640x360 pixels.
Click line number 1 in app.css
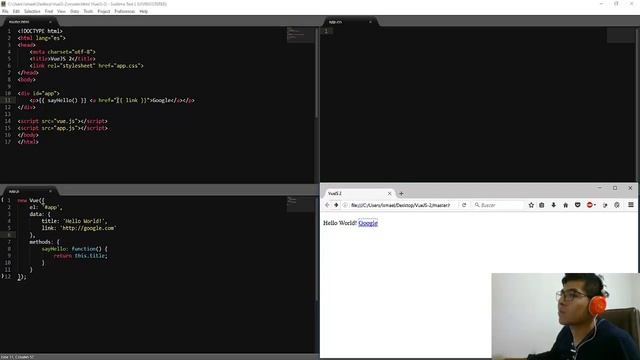pyautogui.click(x=326, y=31)
